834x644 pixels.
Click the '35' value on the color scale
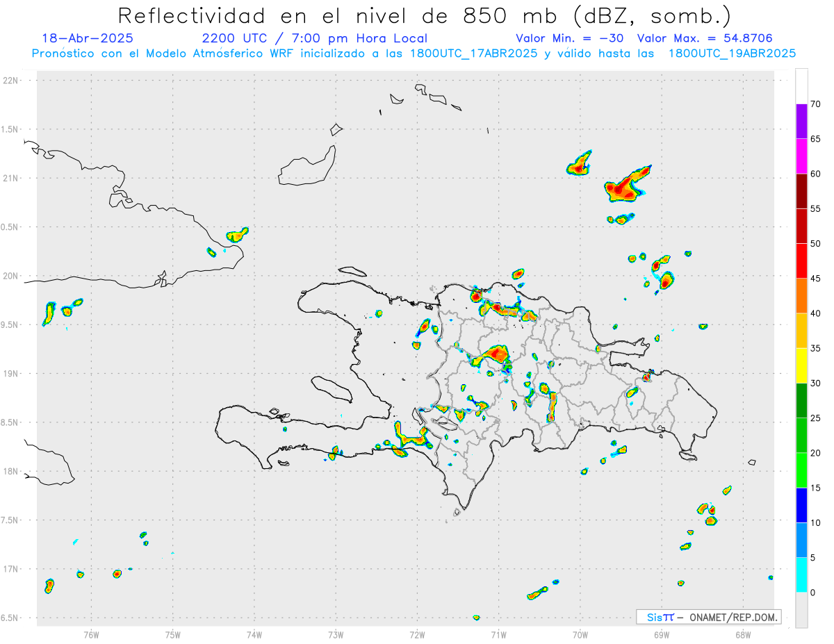pos(815,349)
